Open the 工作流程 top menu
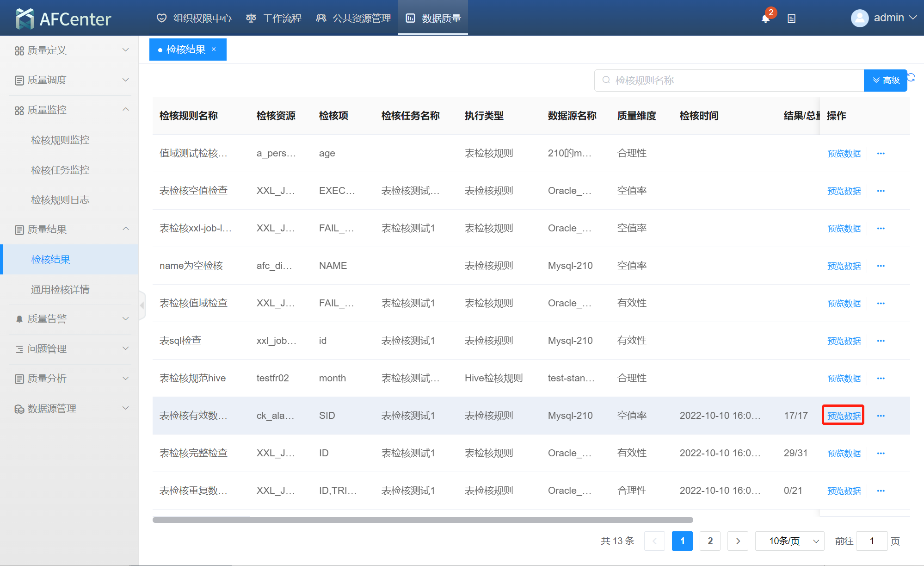This screenshot has height=566, width=924. pos(274,18)
